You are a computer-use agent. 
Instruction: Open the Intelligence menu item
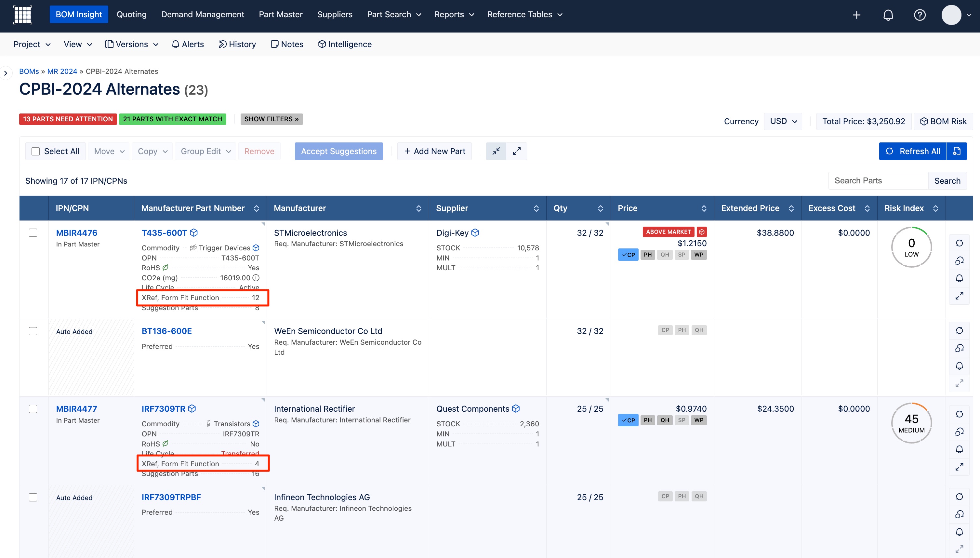345,45
